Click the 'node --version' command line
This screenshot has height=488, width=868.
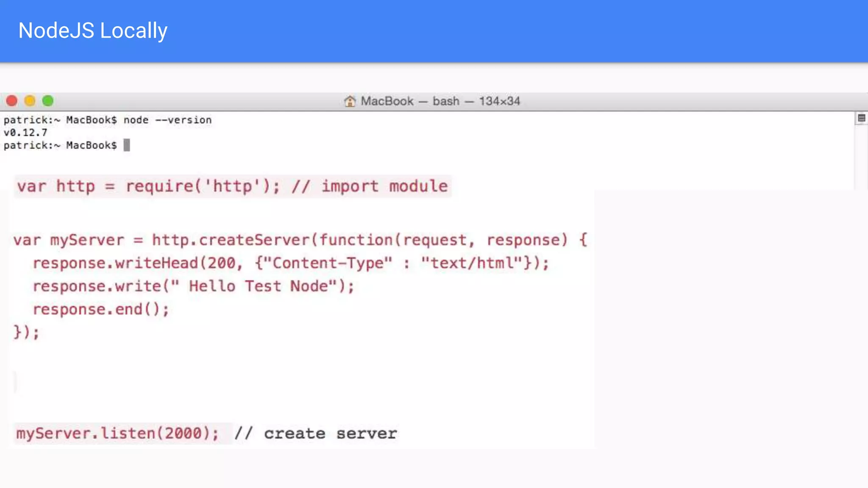pos(108,120)
